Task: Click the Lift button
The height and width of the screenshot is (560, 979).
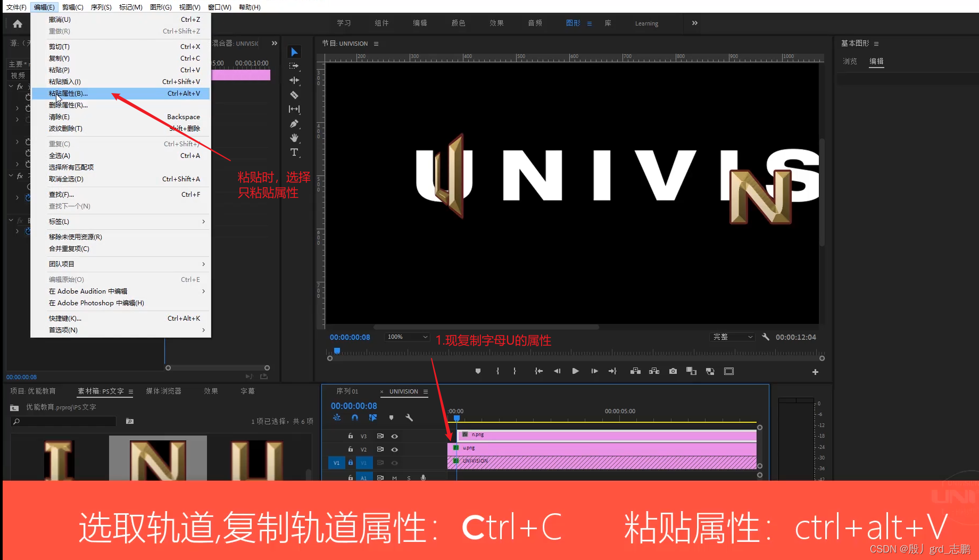Action: coord(635,371)
